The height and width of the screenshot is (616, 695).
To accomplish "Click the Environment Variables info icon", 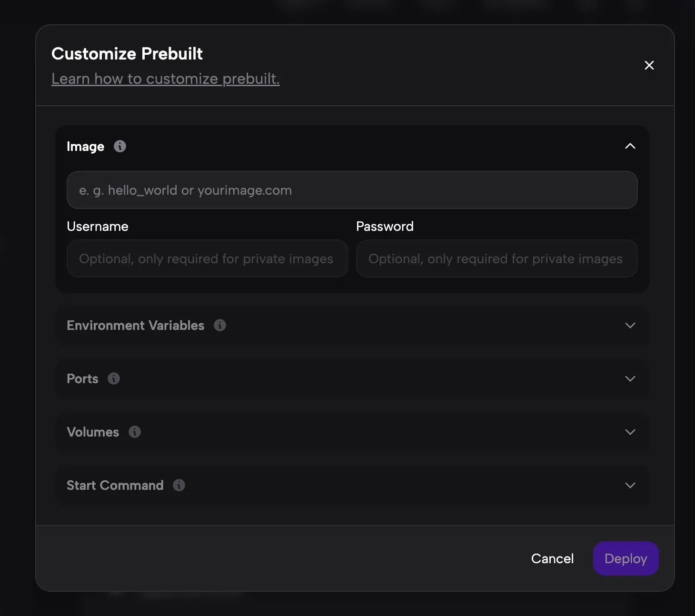I will [x=220, y=325].
